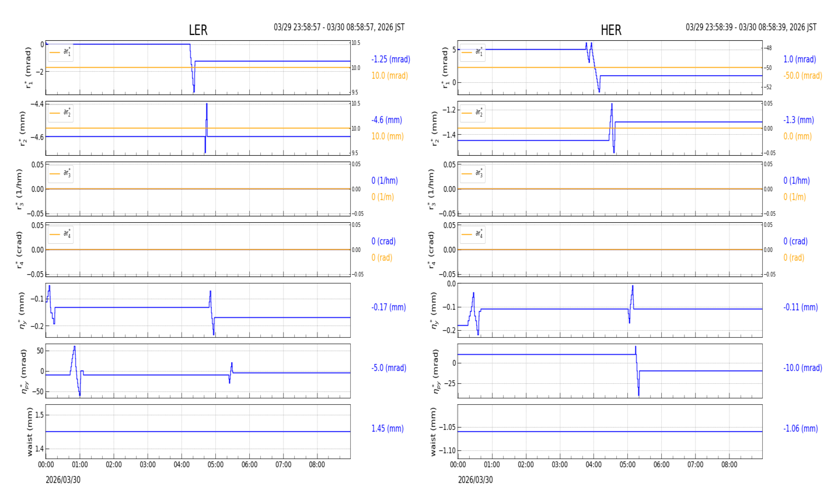Screen dimensions: 824x504
Task: Click the 01:00 tick on the LER time axis
Action: click(x=80, y=465)
